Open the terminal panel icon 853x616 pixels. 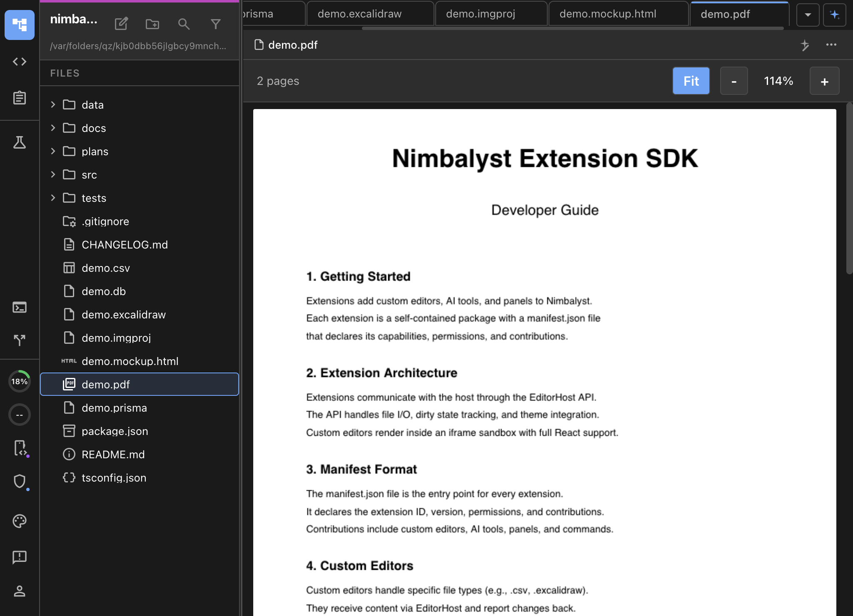(20, 308)
